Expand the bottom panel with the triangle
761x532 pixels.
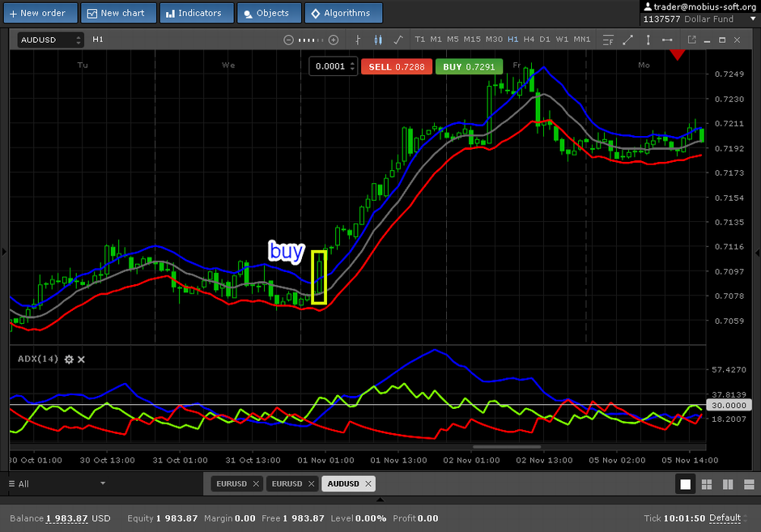pos(380,500)
